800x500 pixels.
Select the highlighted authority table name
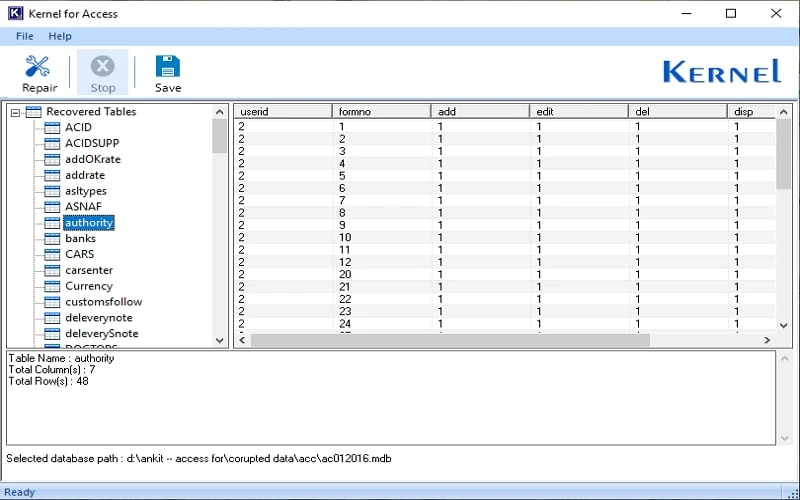pyautogui.click(x=89, y=222)
